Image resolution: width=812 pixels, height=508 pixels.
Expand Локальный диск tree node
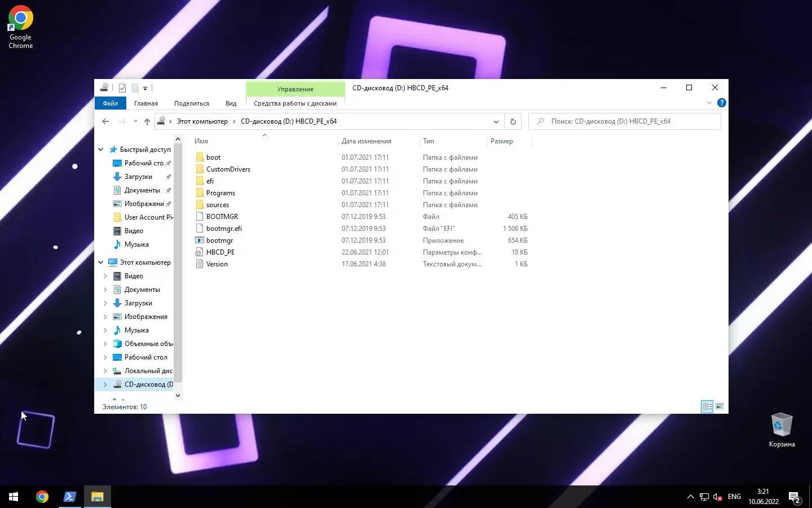click(105, 371)
